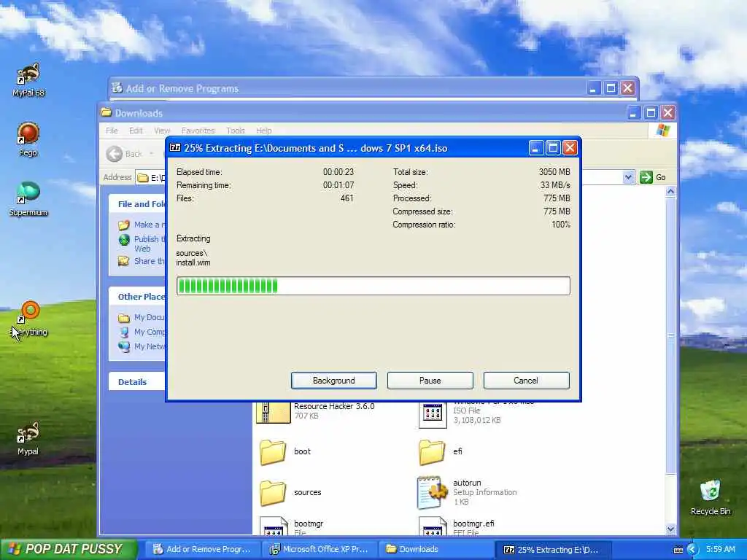747x560 pixels.
Task: Click the Details panel header
Action: click(x=136, y=382)
